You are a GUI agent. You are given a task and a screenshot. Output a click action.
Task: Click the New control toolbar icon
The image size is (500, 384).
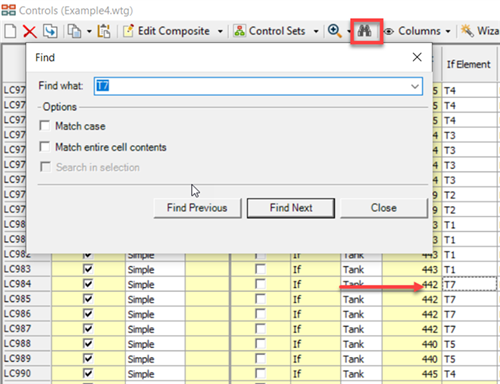point(10,31)
